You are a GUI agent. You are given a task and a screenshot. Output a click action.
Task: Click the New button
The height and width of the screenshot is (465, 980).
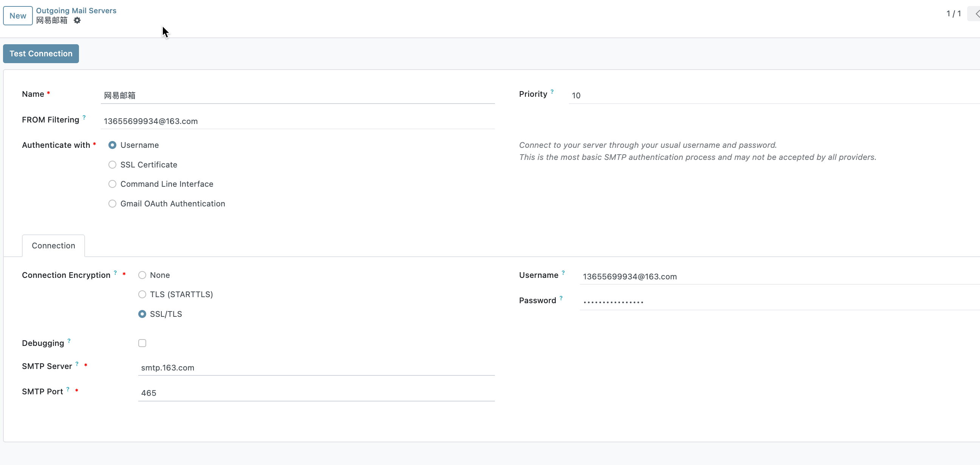click(x=18, y=15)
